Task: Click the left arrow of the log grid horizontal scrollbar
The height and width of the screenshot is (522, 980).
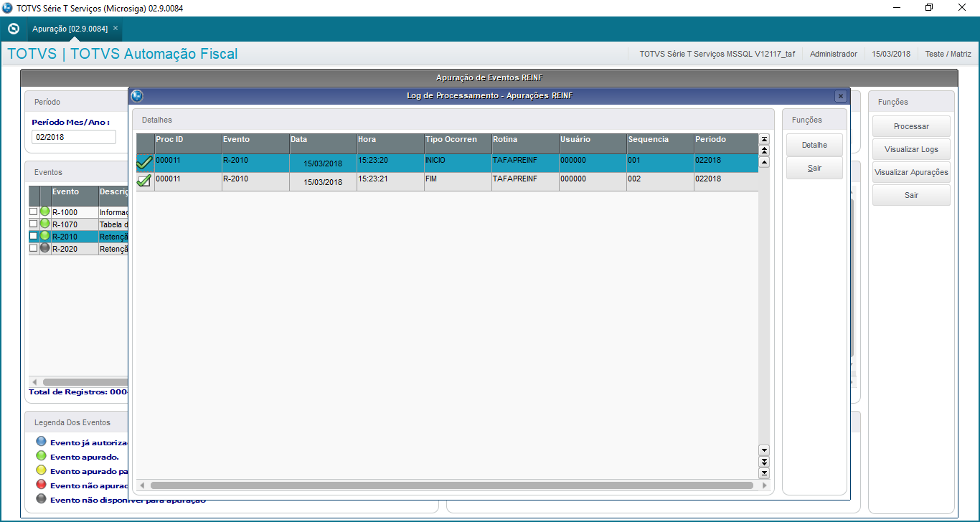Action: point(142,485)
